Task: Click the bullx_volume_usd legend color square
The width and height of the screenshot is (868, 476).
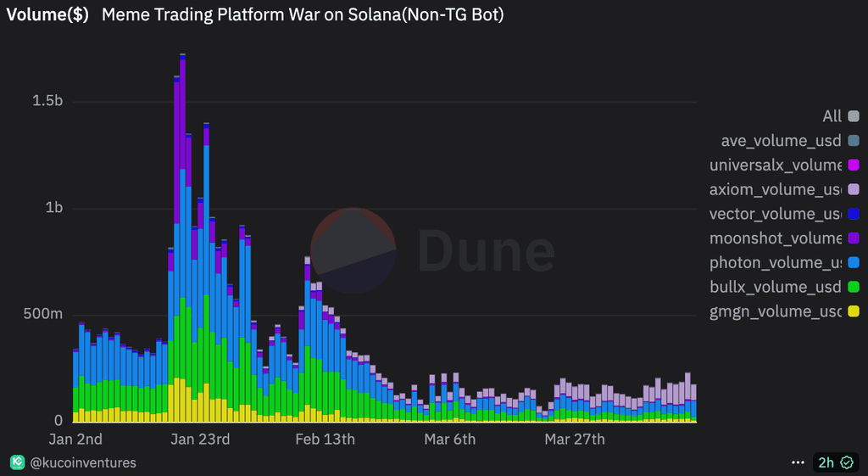Action: pyautogui.click(x=854, y=287)
